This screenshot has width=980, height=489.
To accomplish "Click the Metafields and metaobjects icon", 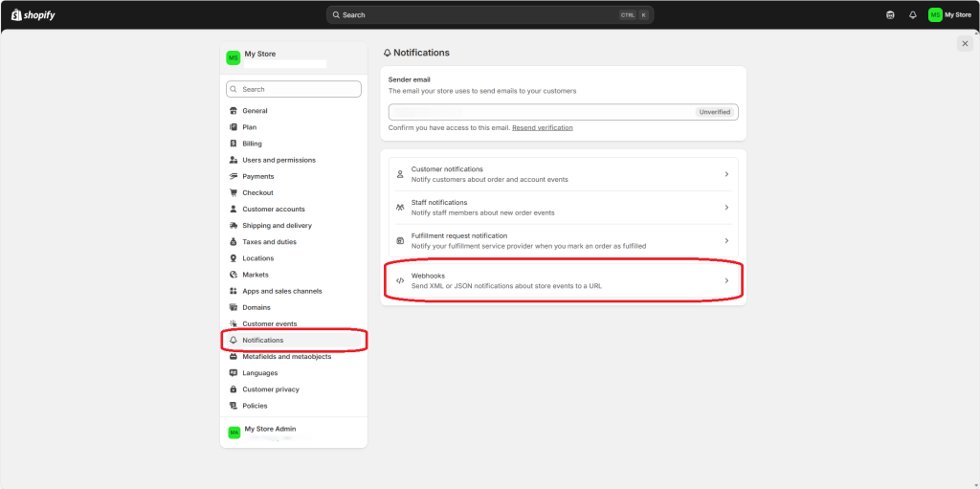I will click(234, 356).
